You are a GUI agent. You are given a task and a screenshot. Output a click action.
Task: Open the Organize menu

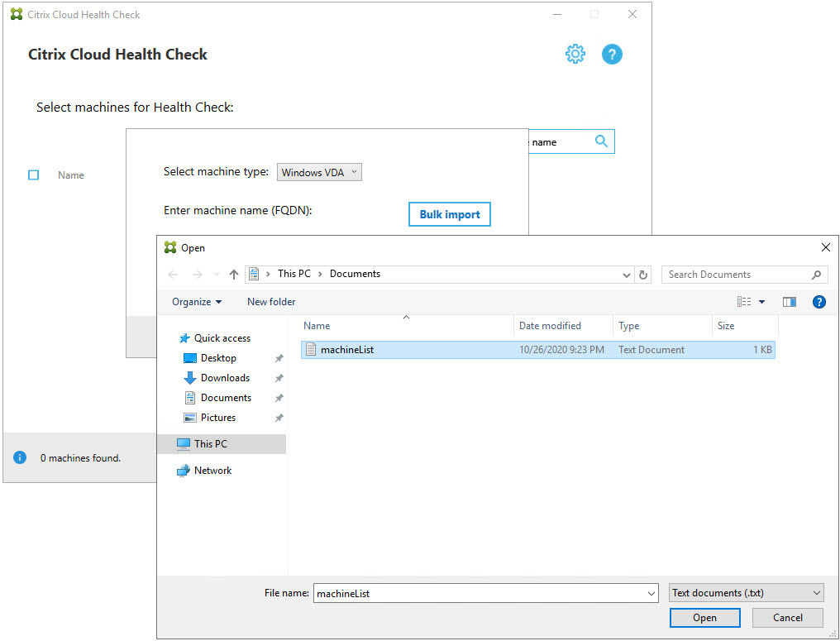pyautogui.click(x=197, y=302)
